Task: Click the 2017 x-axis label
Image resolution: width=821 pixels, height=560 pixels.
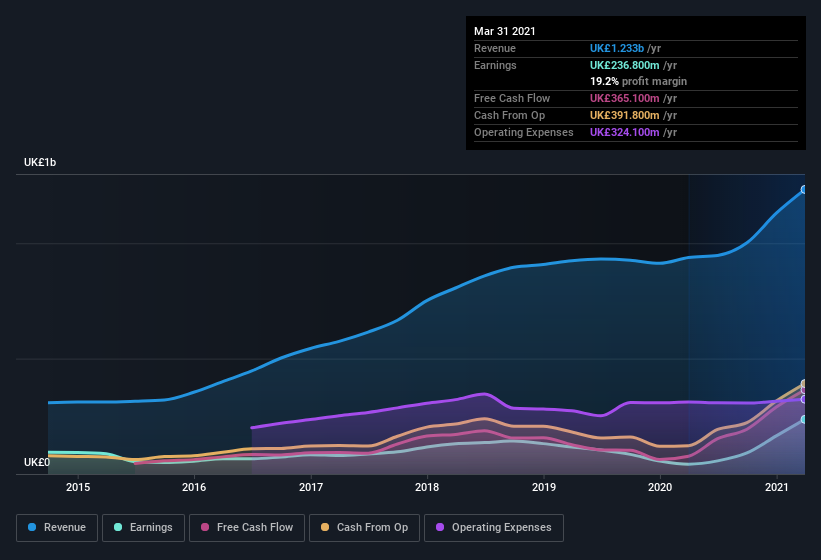Action: coord(311,487)
